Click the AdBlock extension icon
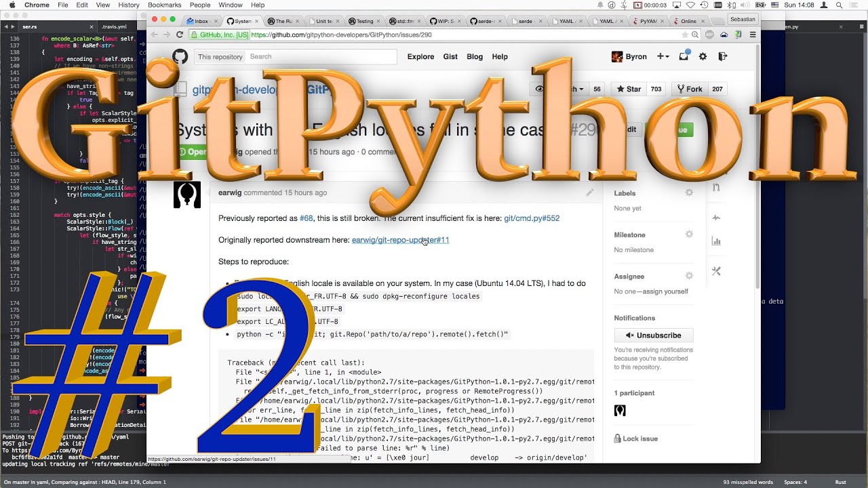The width and height of the screenshot is (868, 488). pyautogui.click(x=709, y=35)
